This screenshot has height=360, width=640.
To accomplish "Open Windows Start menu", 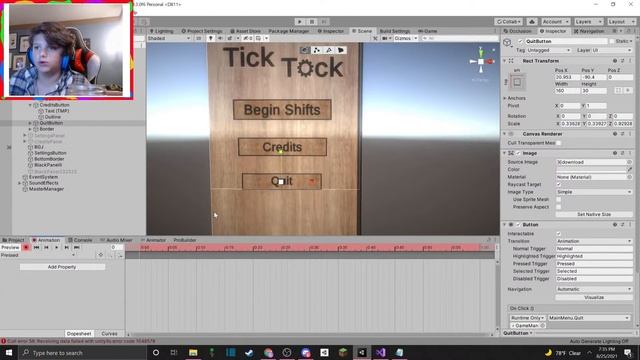I will [9, 353].
